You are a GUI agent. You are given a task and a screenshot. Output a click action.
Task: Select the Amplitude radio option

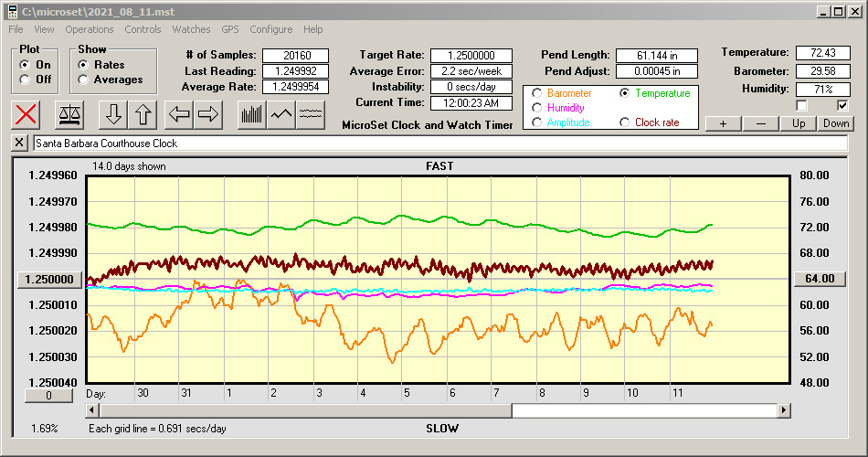click(536, 122)
